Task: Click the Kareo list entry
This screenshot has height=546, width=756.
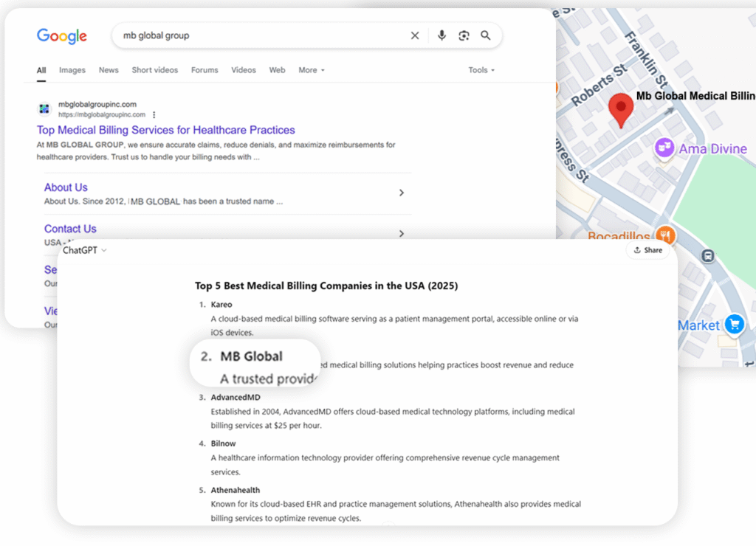Action: tap(221, 305)
